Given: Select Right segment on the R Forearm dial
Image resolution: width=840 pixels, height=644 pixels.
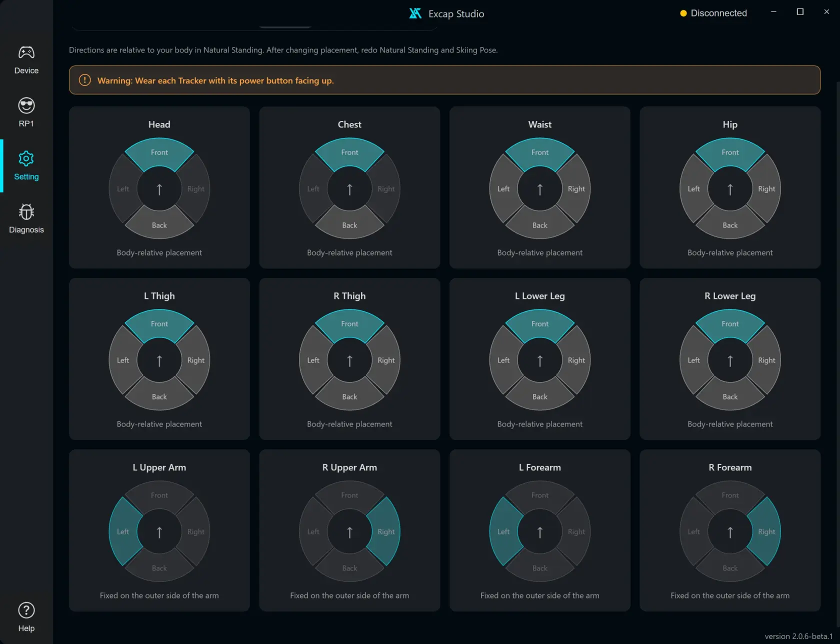Looking at the screenshot, I should (766, 531).
